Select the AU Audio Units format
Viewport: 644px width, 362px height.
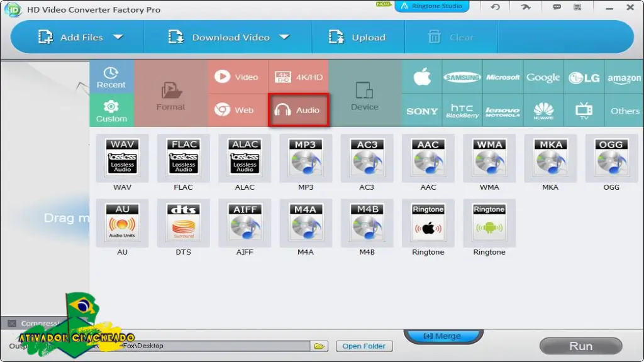[x=123, y=223]
